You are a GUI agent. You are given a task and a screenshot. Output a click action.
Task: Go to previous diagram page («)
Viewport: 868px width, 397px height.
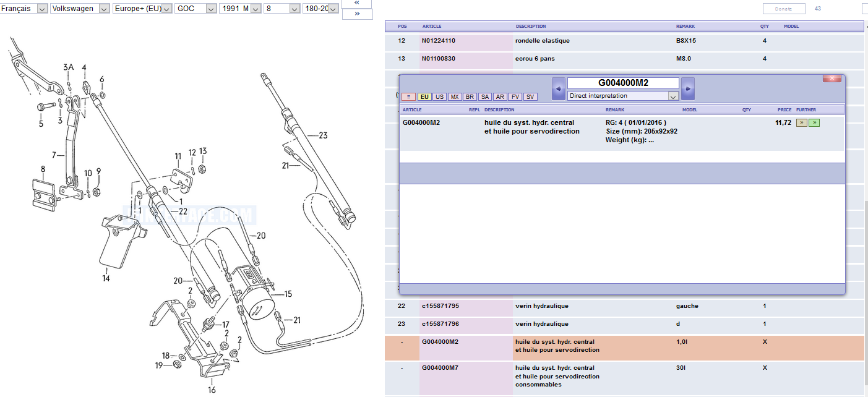click(356, 3)
